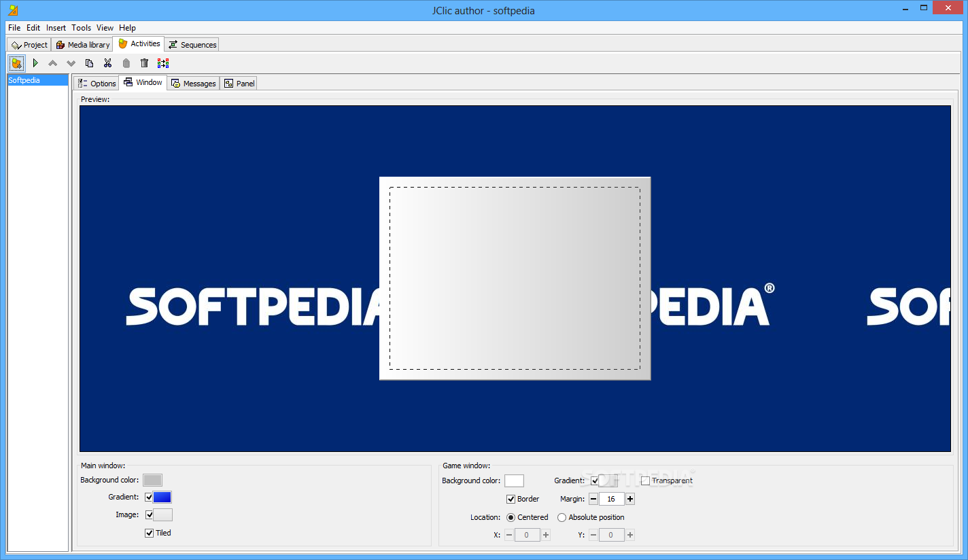Open the Edit menu
The height and width of the screenshot is (560, 968).
33,28
